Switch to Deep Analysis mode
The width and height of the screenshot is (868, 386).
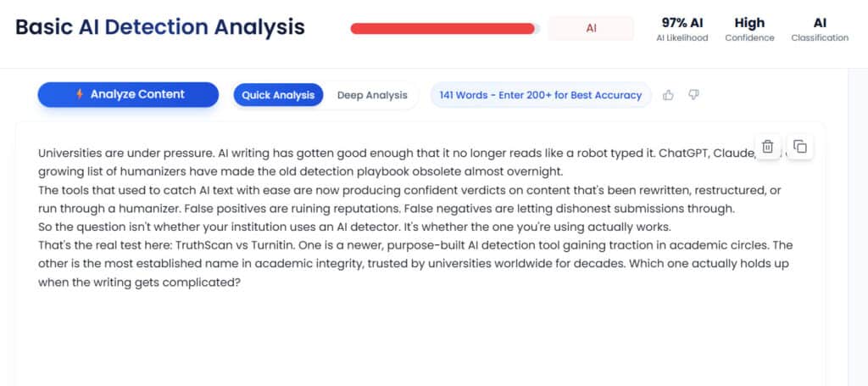(x=372, y=95)
